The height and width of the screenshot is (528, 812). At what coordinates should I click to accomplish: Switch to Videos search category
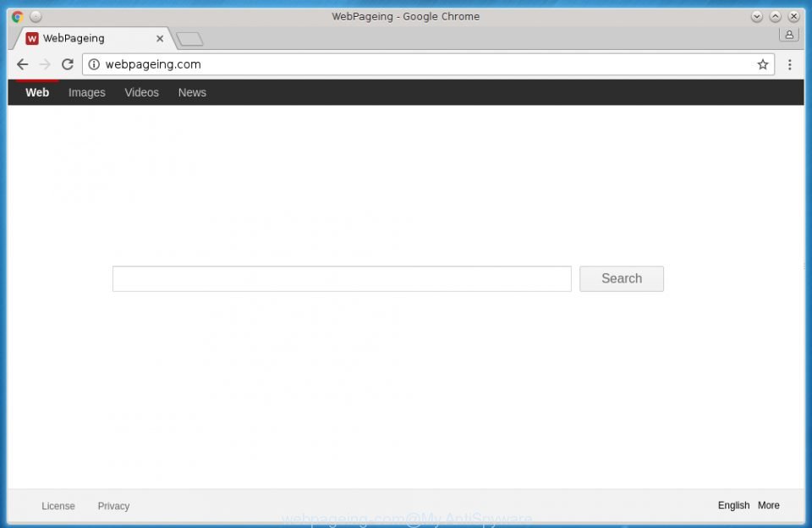click(x=141, y=93)
